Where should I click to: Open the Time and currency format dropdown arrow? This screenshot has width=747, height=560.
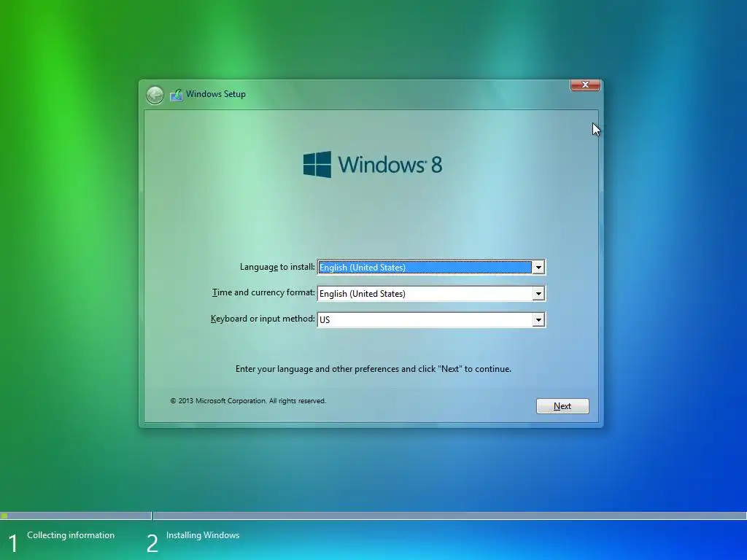[538, 294]
